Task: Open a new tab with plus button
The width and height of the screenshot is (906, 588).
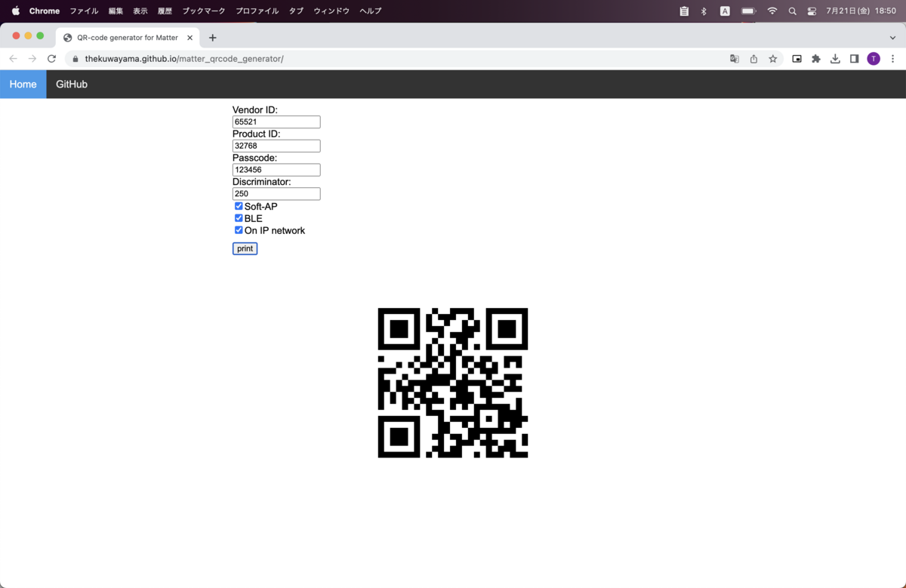Action: 212,38
